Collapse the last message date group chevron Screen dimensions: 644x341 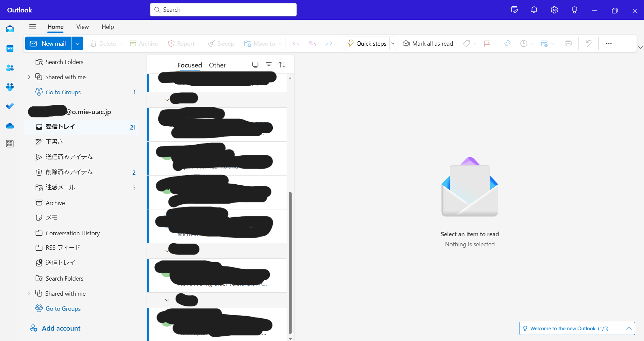[x=167, y=300]
